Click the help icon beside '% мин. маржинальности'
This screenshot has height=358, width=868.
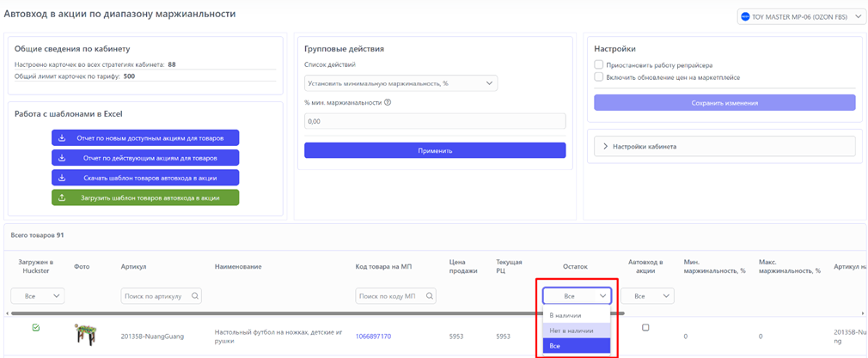(x=388, y=103)
